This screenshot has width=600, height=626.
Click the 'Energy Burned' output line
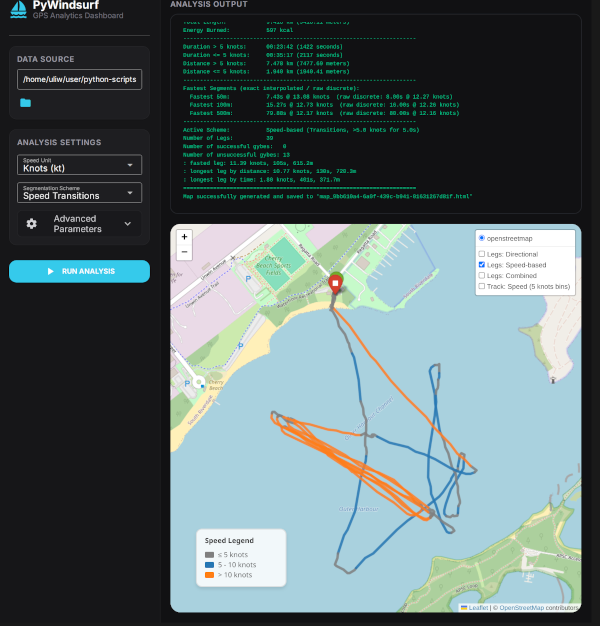238,30
